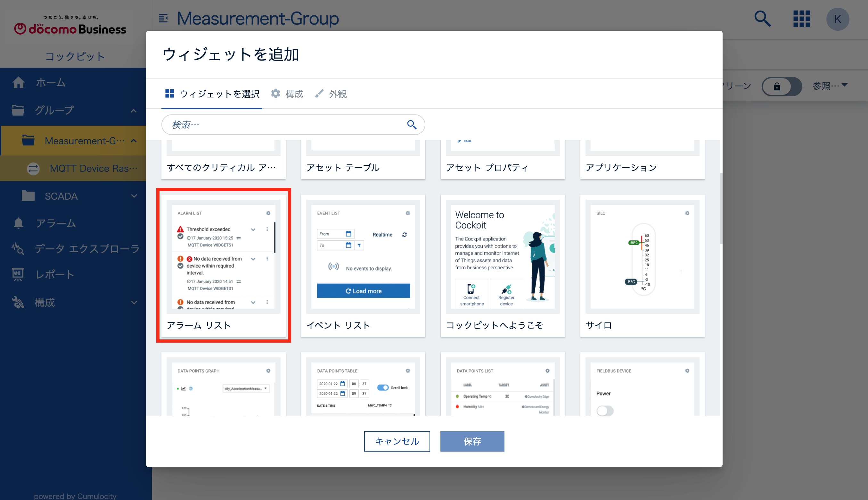
Task: Open the Home item in sidebar
Action: pos(73,82)
